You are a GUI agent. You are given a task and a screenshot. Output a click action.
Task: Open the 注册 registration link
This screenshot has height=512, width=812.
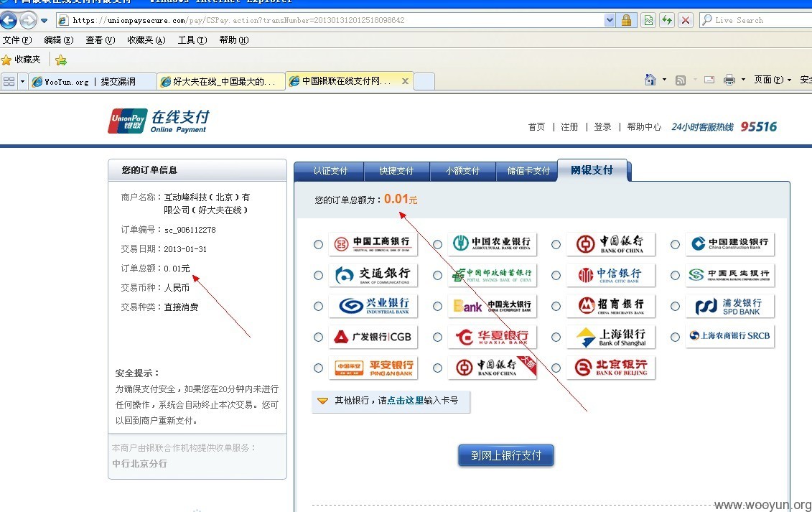(569, 127)
